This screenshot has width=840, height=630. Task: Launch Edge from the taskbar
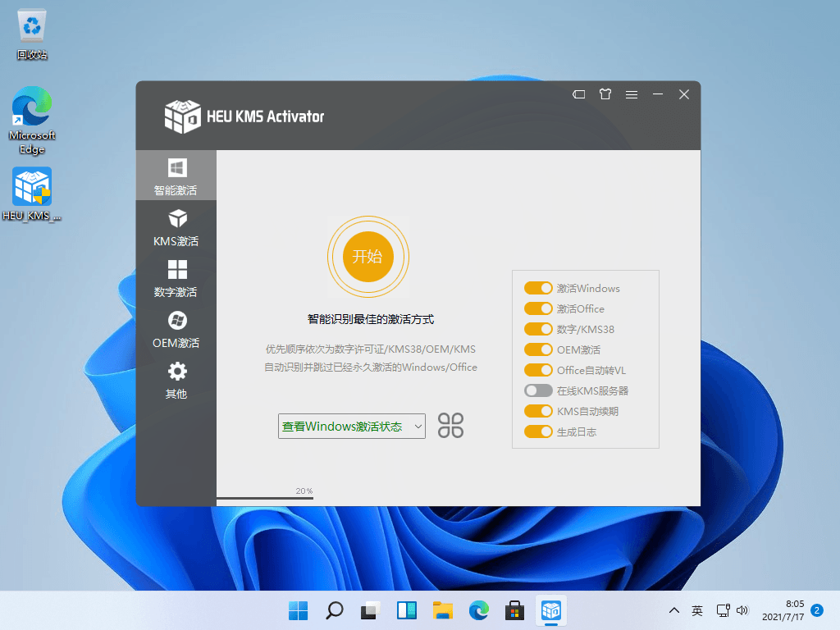point(478,610)
